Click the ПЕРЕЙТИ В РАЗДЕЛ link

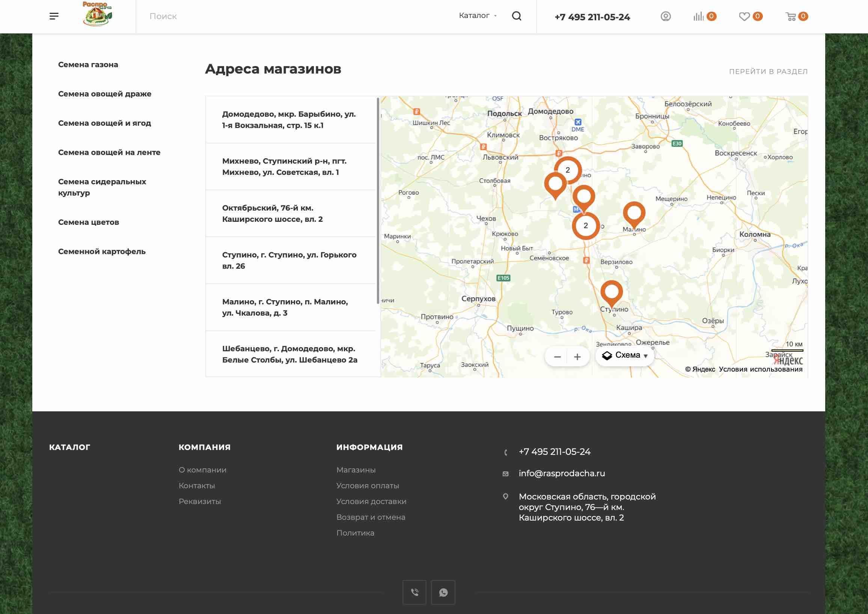(x=768, y=71)
